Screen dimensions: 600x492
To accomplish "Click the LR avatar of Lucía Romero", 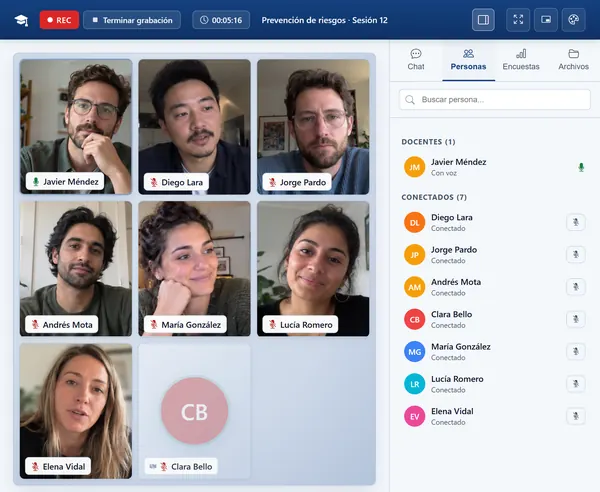I will (x=414, y=384).
